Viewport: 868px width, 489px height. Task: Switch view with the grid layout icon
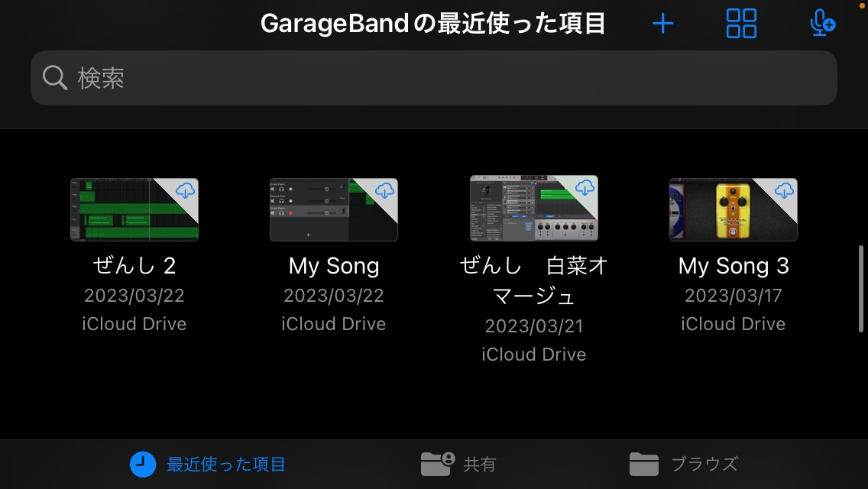tap(741, 23)
